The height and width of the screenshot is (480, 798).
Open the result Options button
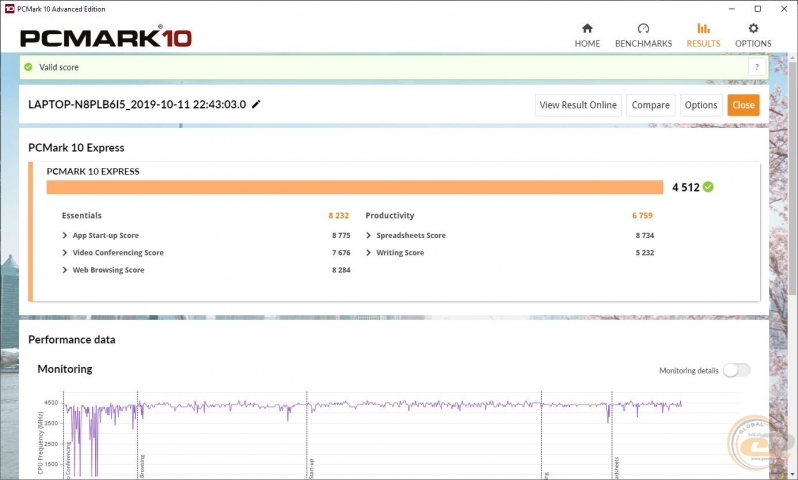click(701, 105)
